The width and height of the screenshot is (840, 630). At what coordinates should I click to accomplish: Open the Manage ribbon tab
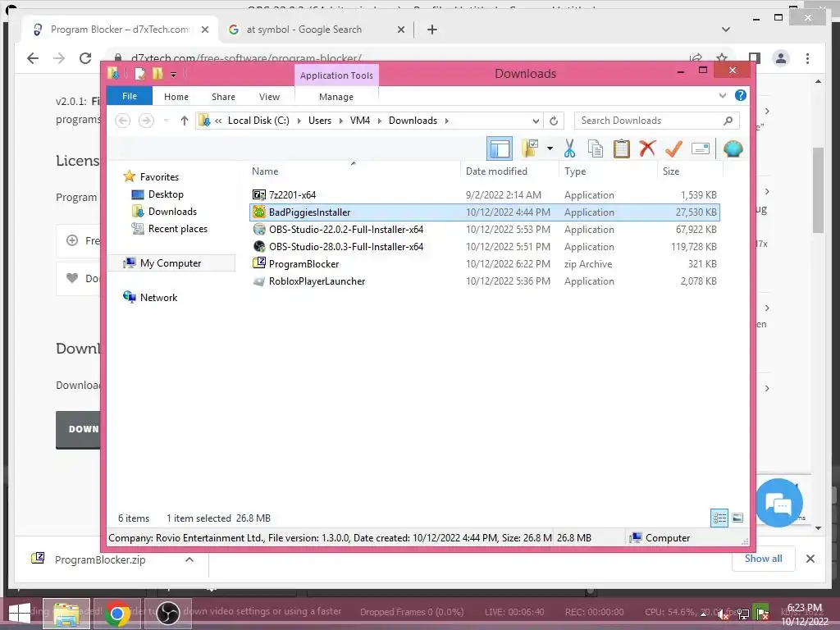pyautogui.click(x=336, y=97)
